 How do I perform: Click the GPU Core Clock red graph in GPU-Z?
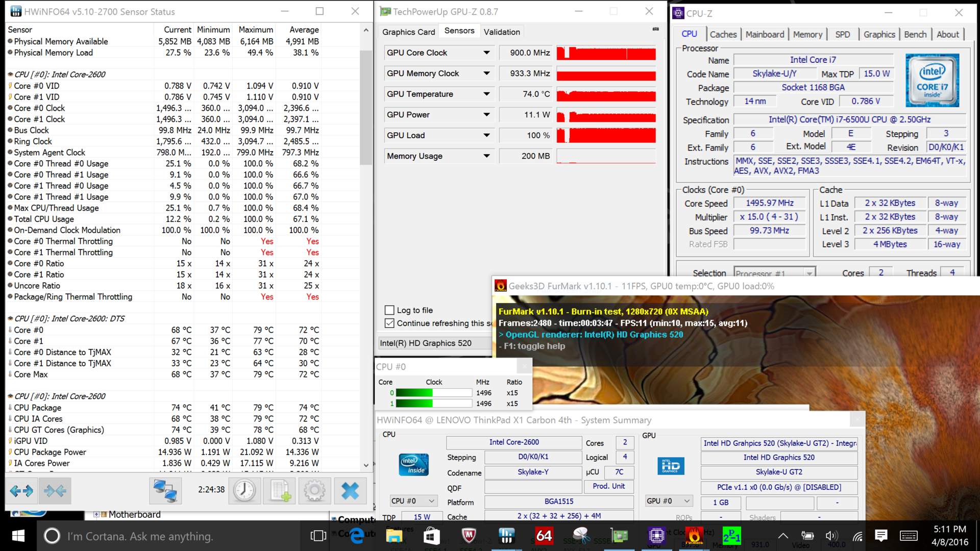click(x=606, y=53)
